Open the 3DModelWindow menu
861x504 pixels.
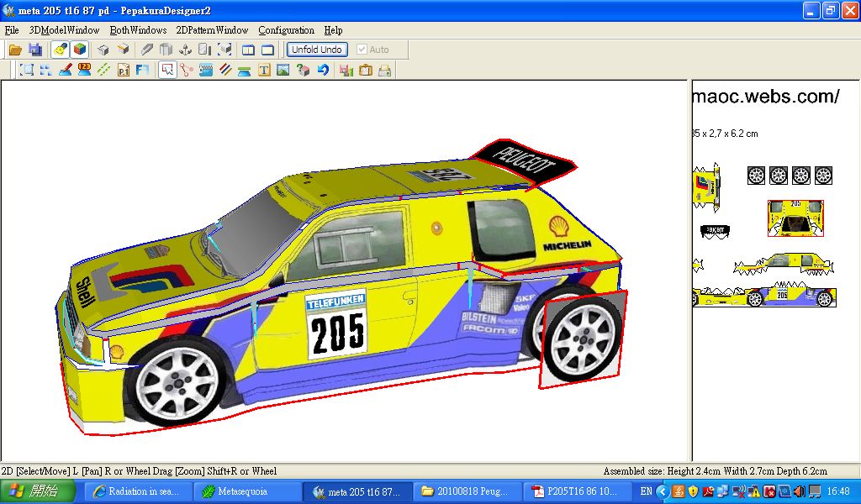point(64,30)
